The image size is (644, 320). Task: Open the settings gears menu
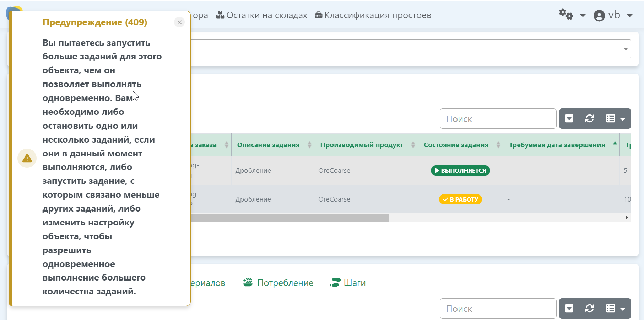coord(572,15)
